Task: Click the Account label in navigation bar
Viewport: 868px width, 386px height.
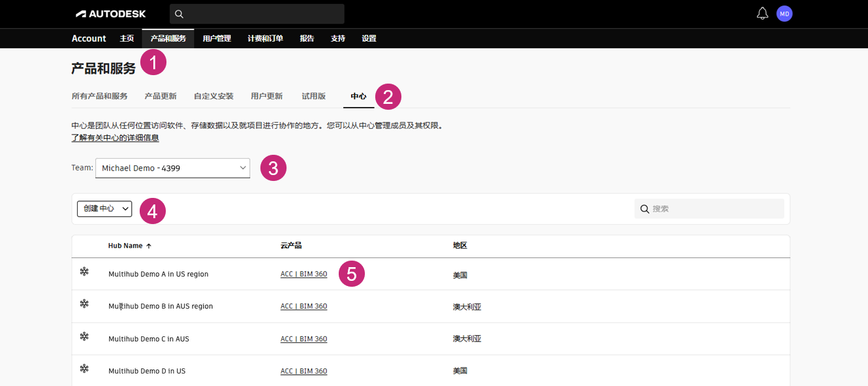Action: point(89,39)
